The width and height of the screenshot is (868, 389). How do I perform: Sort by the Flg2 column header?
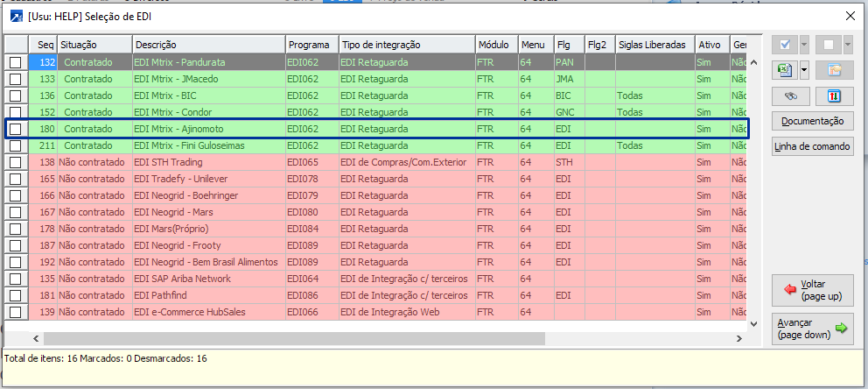pos(600,45)
